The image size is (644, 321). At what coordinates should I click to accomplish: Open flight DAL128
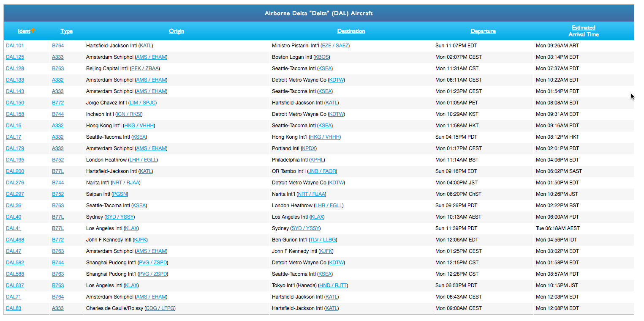(15, 69)
